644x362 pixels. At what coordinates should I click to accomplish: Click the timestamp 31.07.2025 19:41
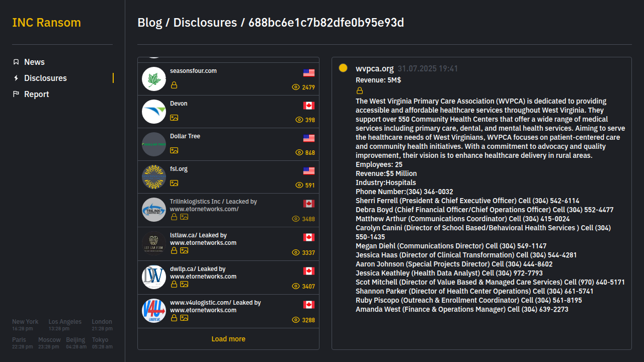click(x=428, y=68)
